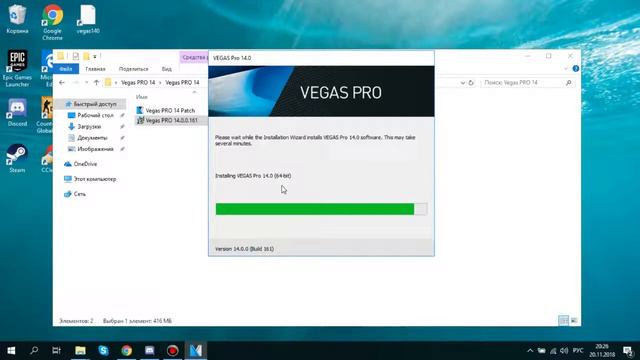Go back in Explorer navigation
This screenshot has height=360, width=640.
pyautogui.click(x=62, y=82)
